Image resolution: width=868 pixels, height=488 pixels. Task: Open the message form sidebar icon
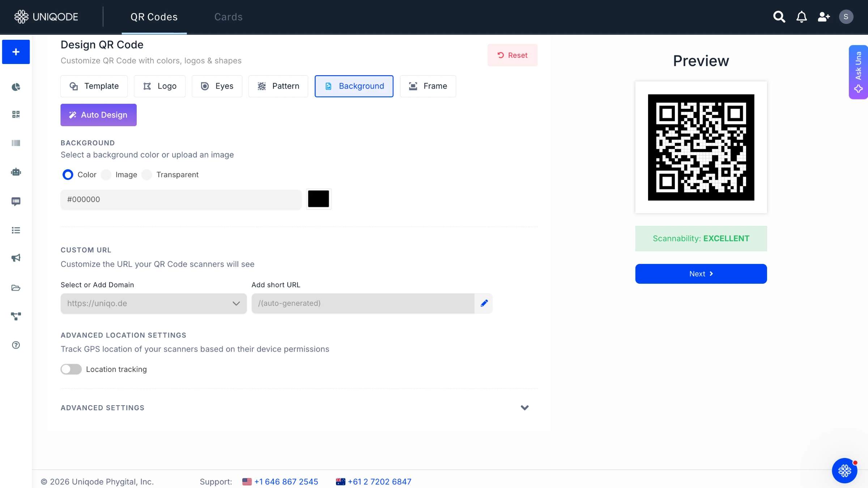(16, 201)
